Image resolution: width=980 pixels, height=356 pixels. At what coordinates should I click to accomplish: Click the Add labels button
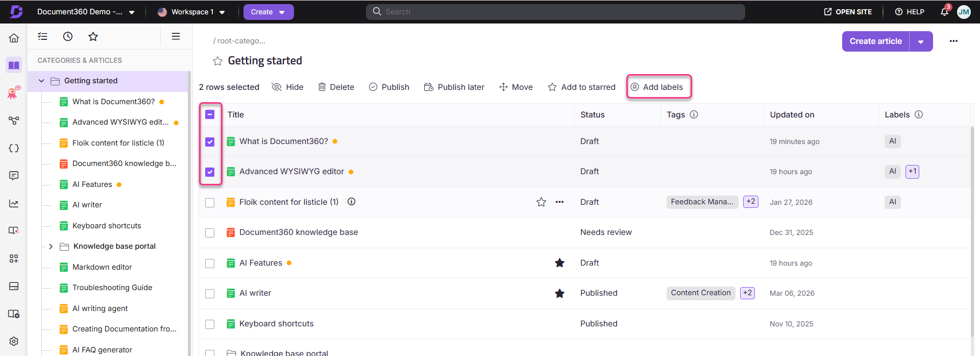(657, 87)
